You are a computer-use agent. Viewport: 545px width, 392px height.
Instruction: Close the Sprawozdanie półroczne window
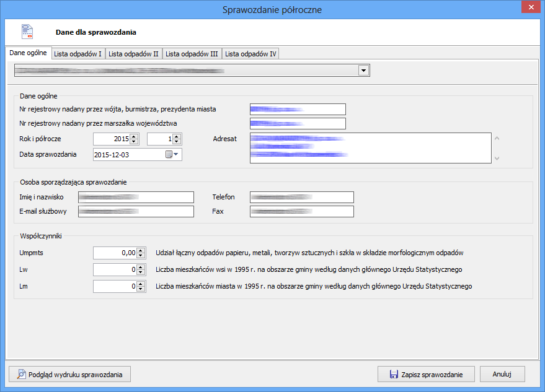[x=530, y=8]
